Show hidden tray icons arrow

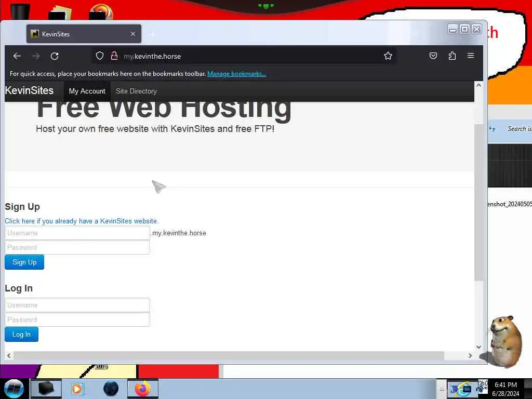pyautogui.click(x=442, y=389)
